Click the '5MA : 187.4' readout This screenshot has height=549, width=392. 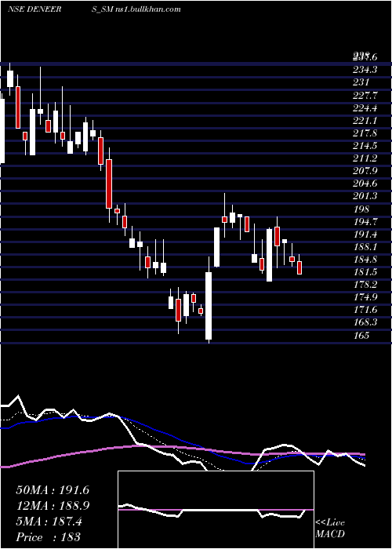tap(49, 522)
